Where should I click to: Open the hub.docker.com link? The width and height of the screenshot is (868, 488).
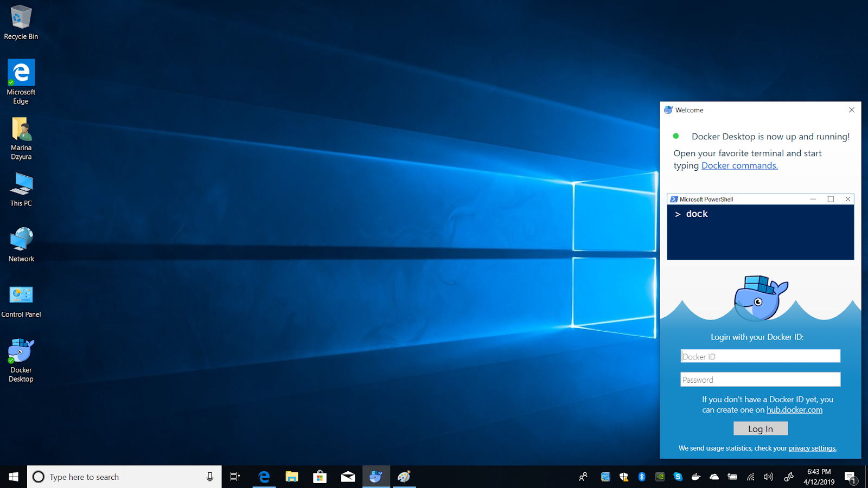pyautogui.click(x=794, y=410)
